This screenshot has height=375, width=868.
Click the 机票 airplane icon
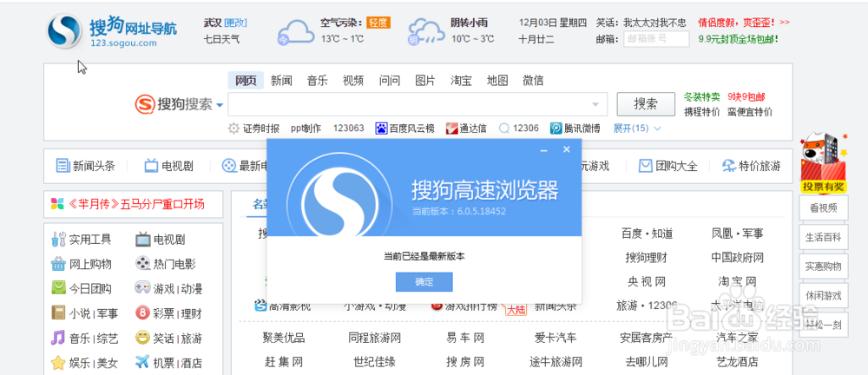click(x=143, y=363)
